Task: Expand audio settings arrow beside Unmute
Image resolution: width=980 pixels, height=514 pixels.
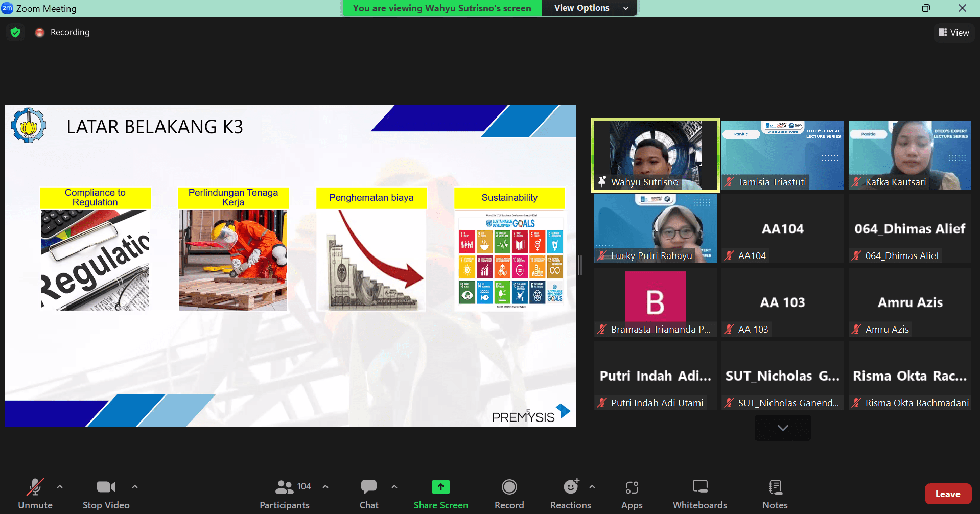Action: pyautogui.click(x=60, y=487)
